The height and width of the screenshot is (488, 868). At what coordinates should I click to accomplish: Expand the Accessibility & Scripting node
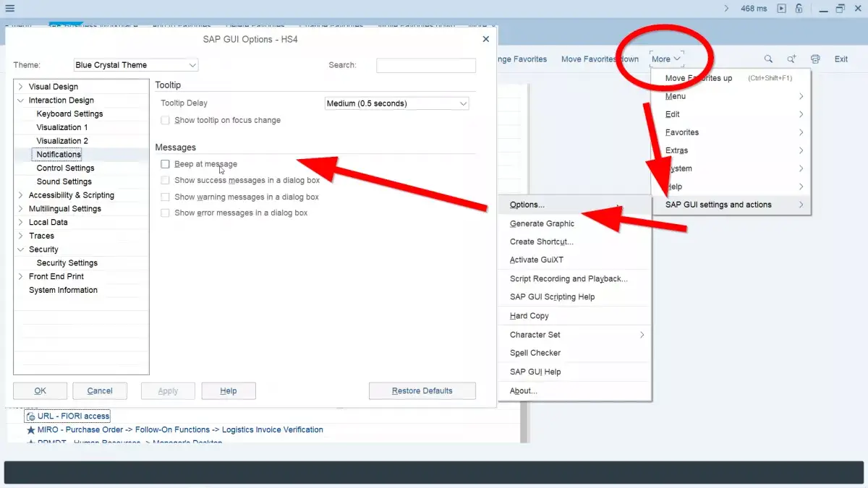pos(20,195)
